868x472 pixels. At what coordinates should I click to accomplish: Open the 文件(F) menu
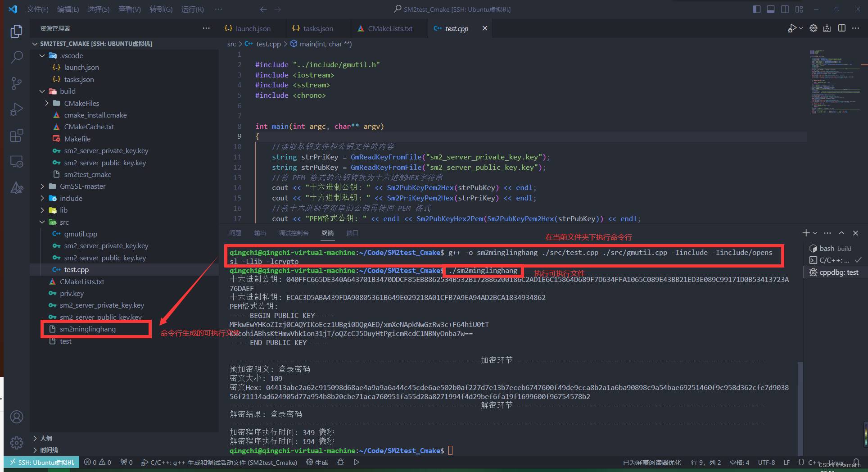37,9
